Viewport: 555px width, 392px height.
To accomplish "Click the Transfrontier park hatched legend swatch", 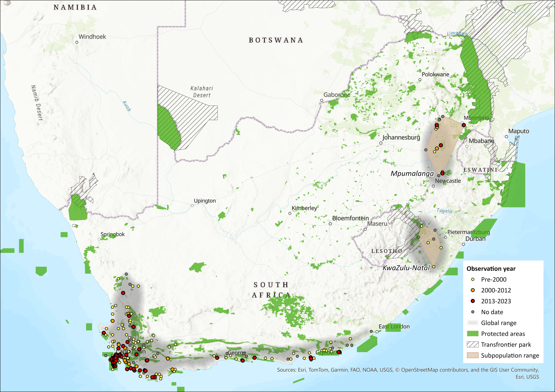I will [473, 344].
